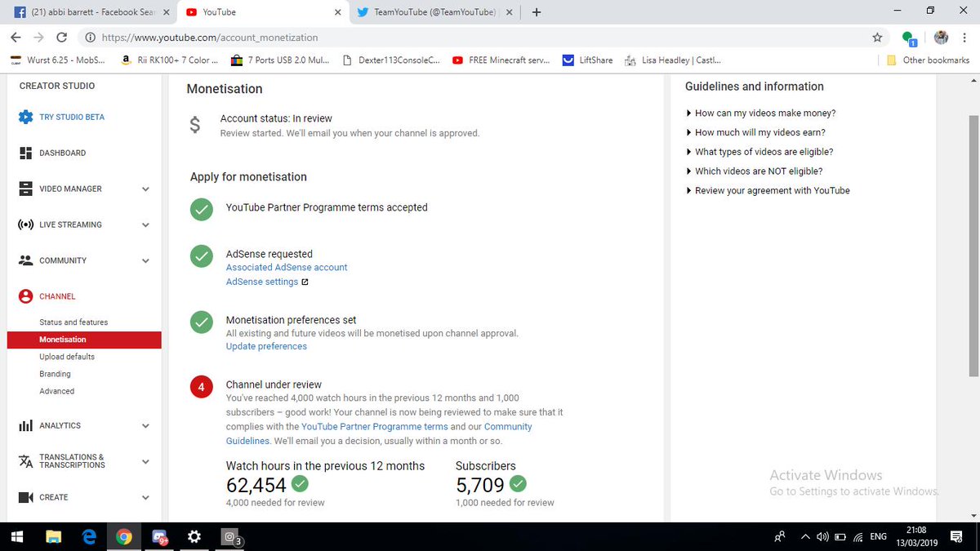980x551 pixels.
Task: Switch to the TeamYouTube Twitter tab
Action: tap(434, 12)
